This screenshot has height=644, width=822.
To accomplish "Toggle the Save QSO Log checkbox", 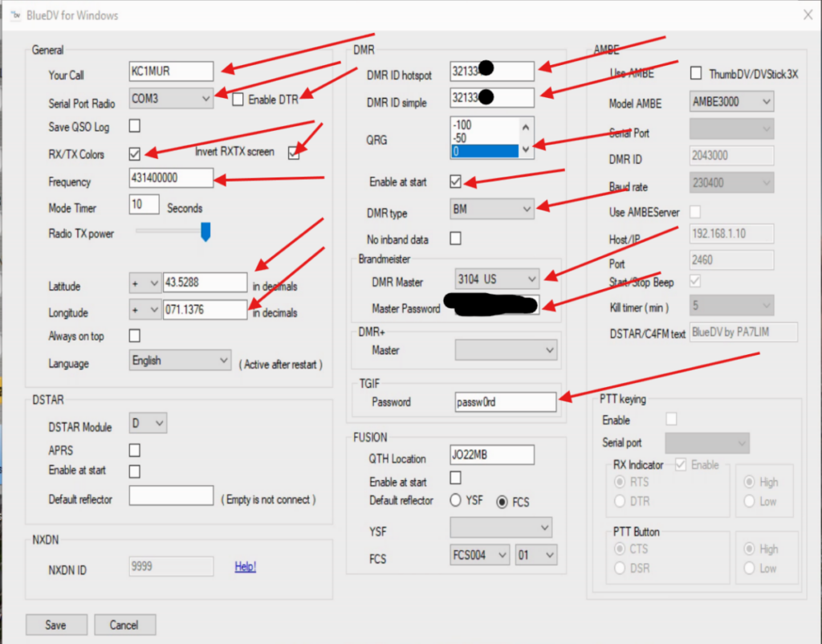I will click(x=135, y=126).
